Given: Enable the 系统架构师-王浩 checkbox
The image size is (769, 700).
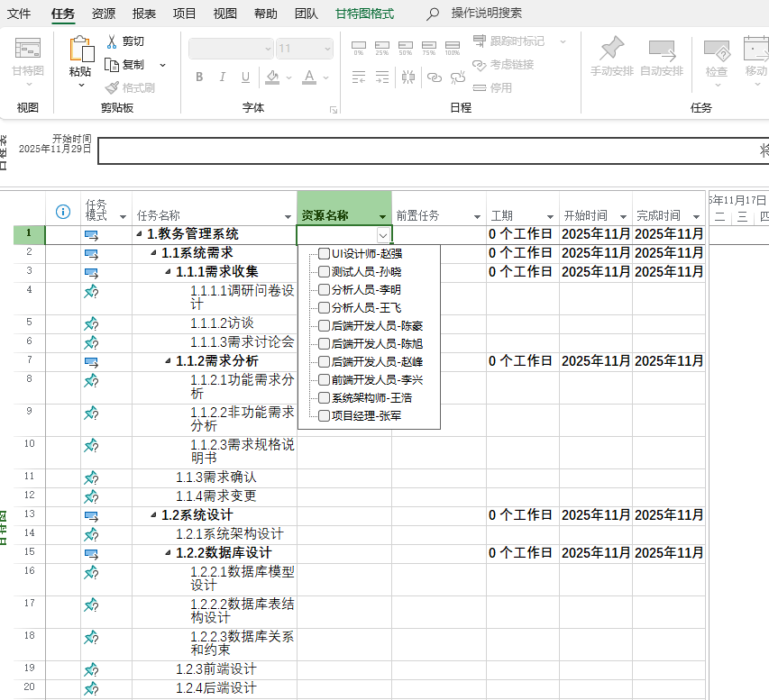Looking at the screenshot, I should (x=324, y=397).
